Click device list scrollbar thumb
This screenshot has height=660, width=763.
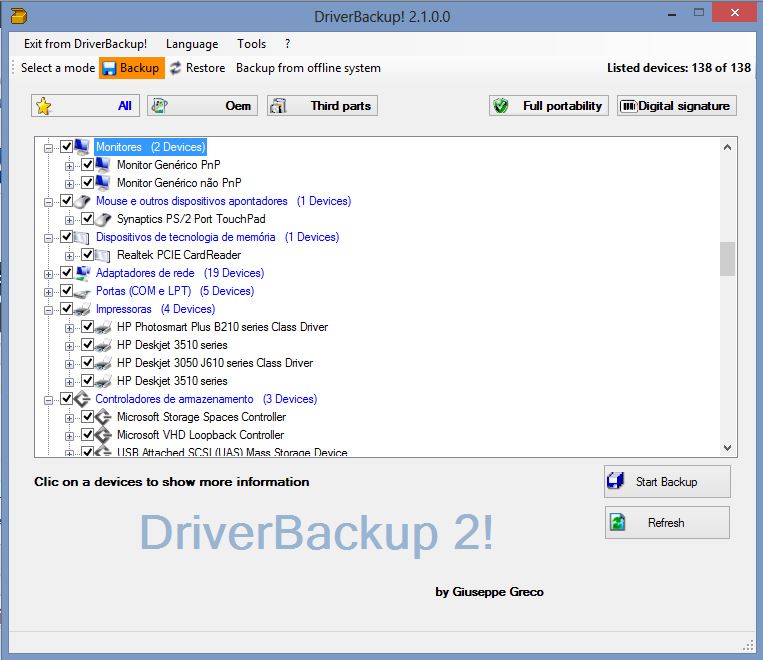coord(727,259)
